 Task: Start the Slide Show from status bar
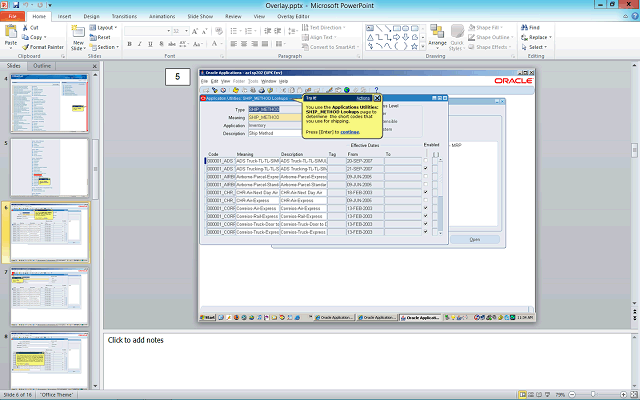pyautogui.click(x=547, y=395)
